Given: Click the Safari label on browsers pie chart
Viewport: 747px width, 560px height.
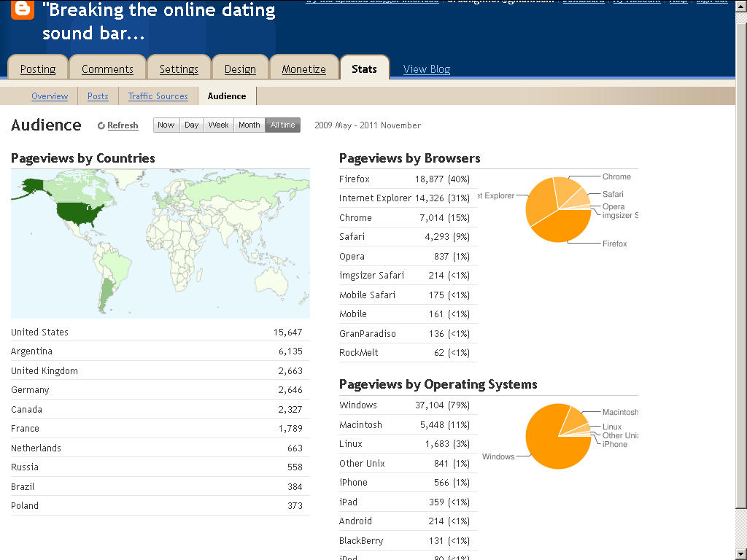Looking at the screenshot, I should 613,194.
